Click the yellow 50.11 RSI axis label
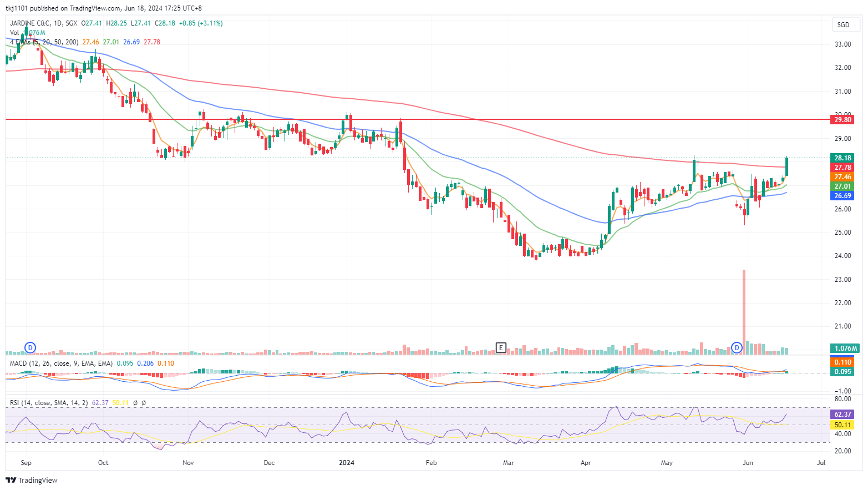This screenshot has height=490, width=868. pos(842,425)
